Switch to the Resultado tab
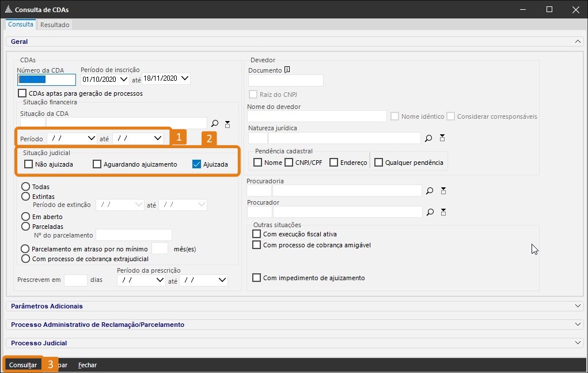Viewport: 588px width, 373px height. 55,25
